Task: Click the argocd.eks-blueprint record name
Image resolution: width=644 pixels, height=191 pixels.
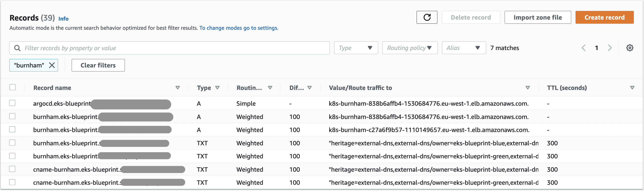Action: 62,103
